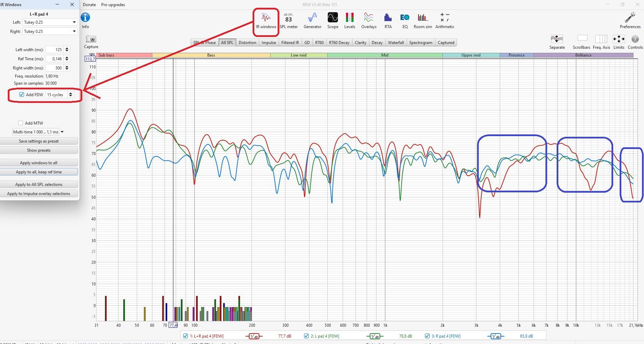This screenshot has height=344, width=644.
Task: Switch to the Spectrogram tab
Action: point(421,43)
